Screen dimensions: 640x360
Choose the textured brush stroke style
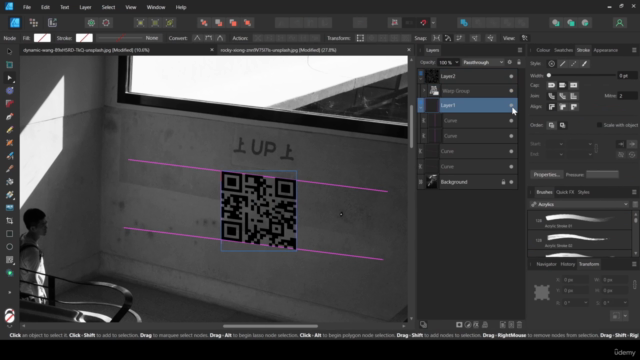[x=584, y=64]
